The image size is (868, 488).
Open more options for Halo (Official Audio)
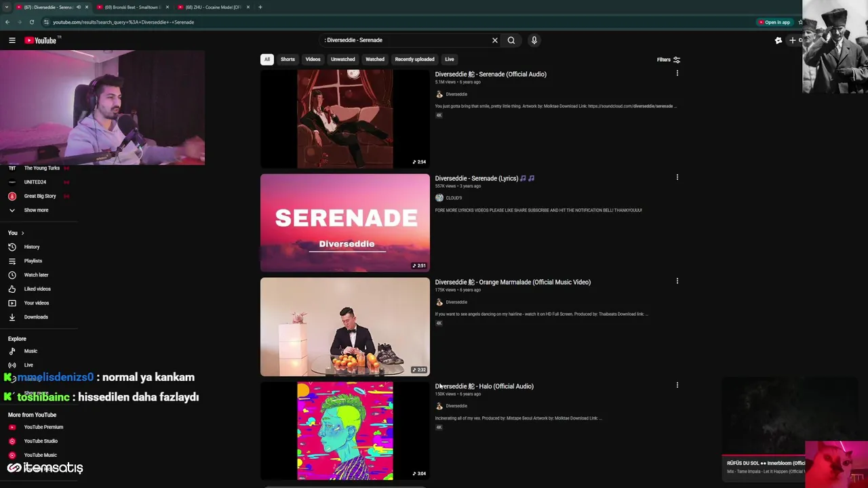tap(677, 385)
